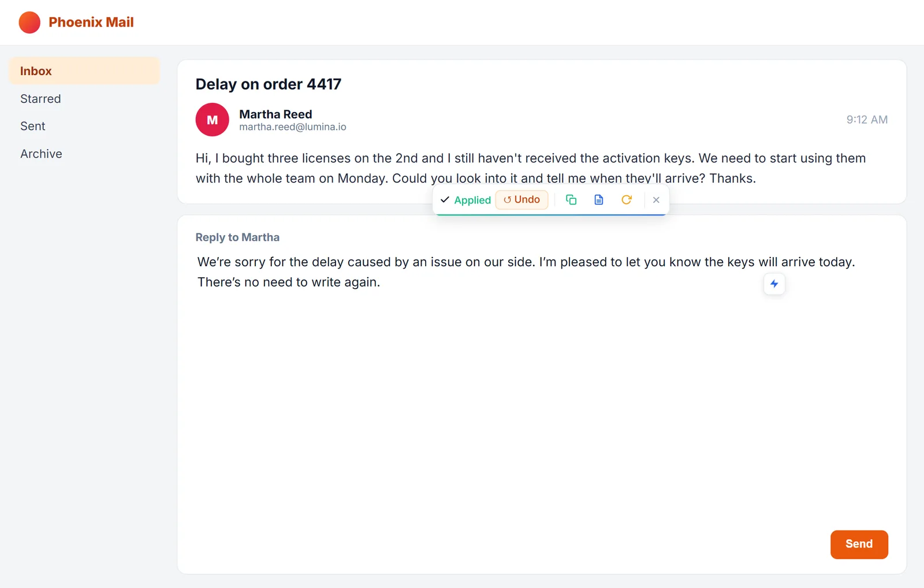The image size is (924, 588).
Task: Open the Inbox folder
Action: [84, 71]
